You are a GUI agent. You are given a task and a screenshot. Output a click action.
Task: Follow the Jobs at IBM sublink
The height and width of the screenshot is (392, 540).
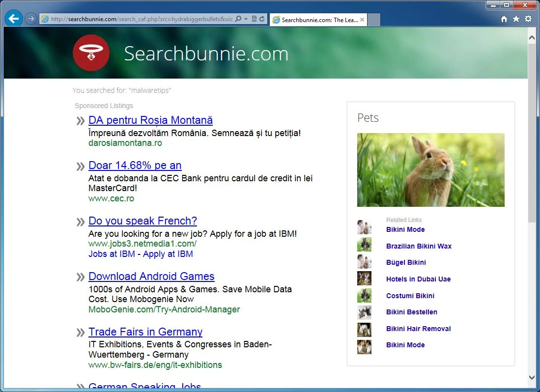coord(112,254)
